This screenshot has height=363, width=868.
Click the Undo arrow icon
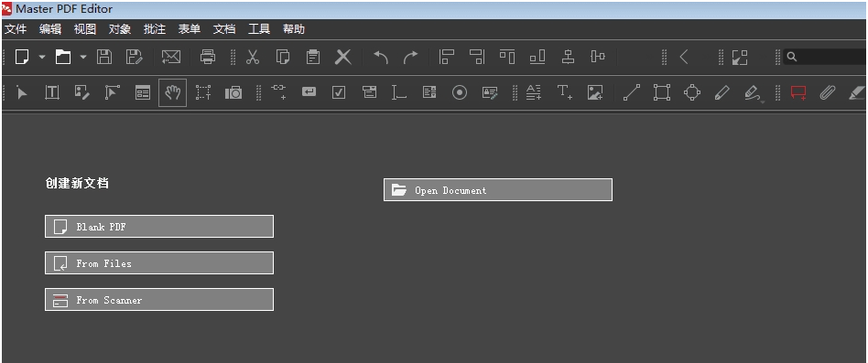click(x=380, y=57)
